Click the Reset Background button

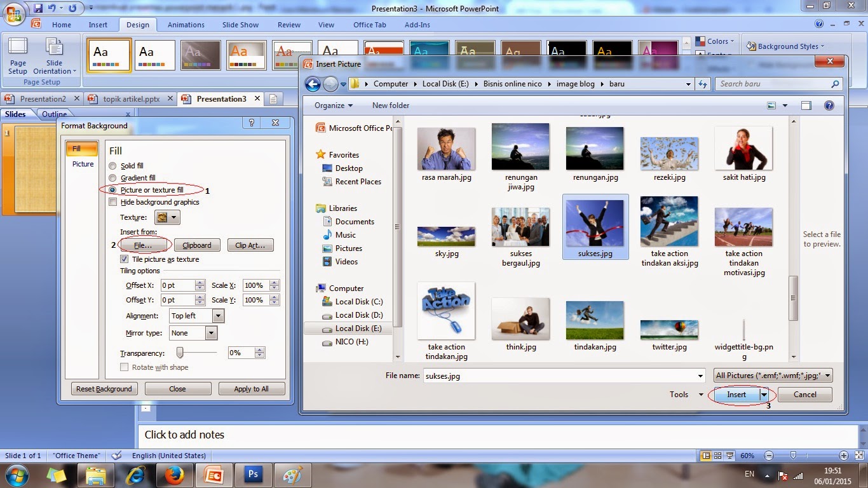tap(104, 389)
